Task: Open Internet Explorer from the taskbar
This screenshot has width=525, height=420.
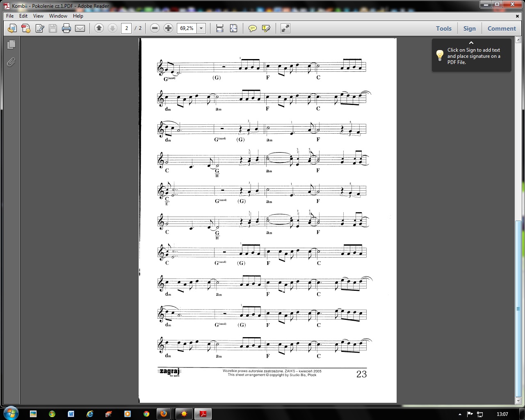Action: (x=89, y=414)
